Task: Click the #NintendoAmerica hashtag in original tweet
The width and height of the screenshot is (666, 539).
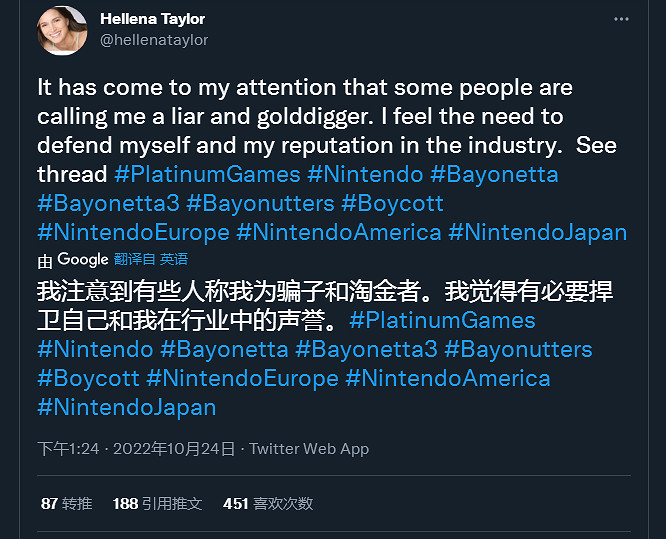Action: (x=339, y=232)
